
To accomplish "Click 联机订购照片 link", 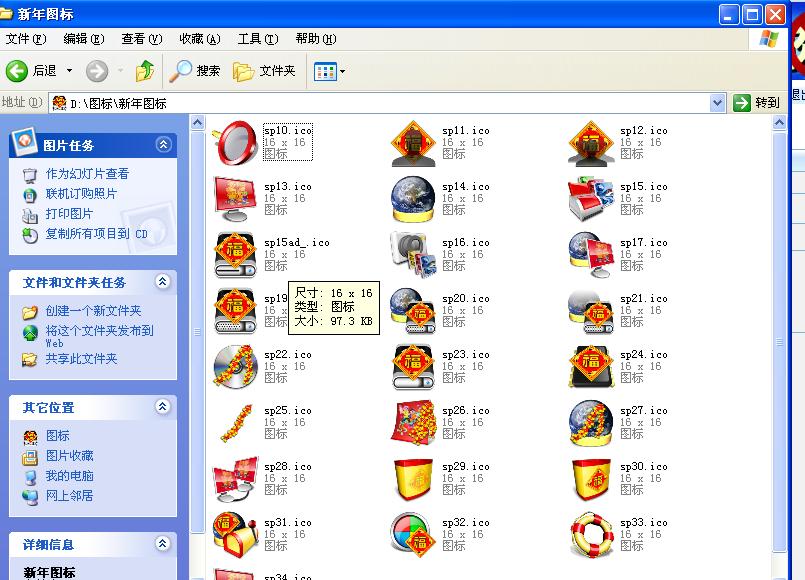I will (x=81, y=194).
